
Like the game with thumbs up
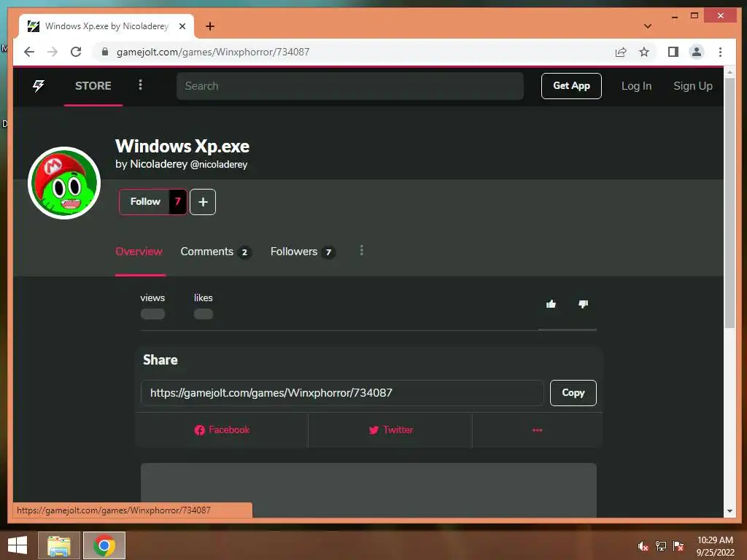pyautogui.click(x=551, y=304)
